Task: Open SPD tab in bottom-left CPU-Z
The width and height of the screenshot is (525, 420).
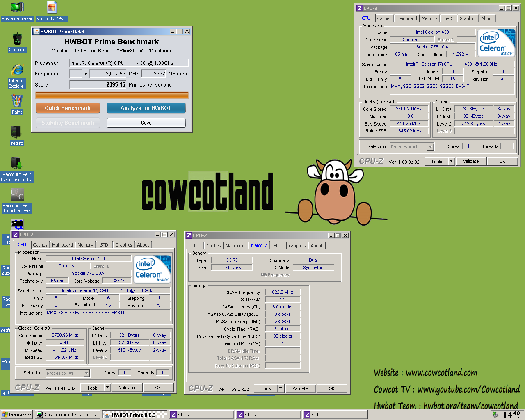Action: point(104,245)
